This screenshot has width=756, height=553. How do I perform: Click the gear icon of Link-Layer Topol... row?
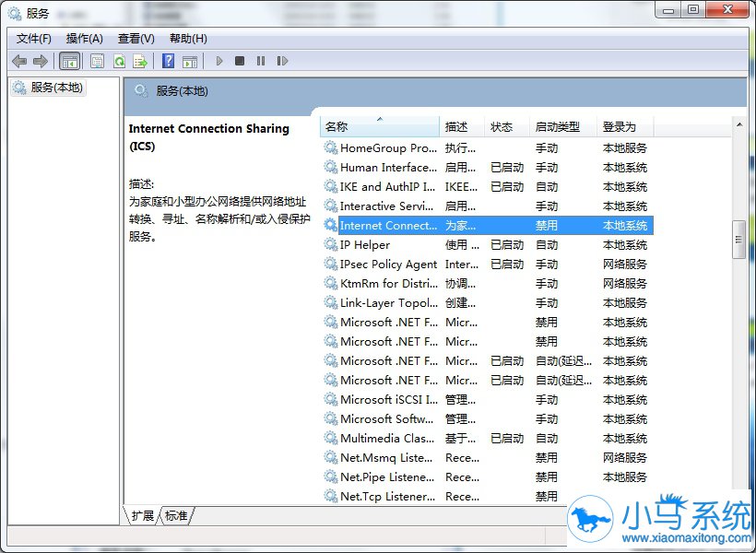(331, 303)
